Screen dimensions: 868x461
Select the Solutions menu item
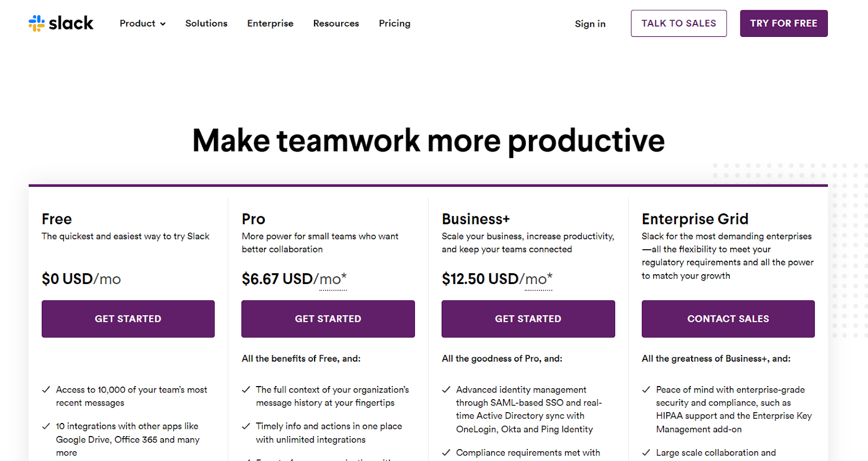[x=206, y=23]
